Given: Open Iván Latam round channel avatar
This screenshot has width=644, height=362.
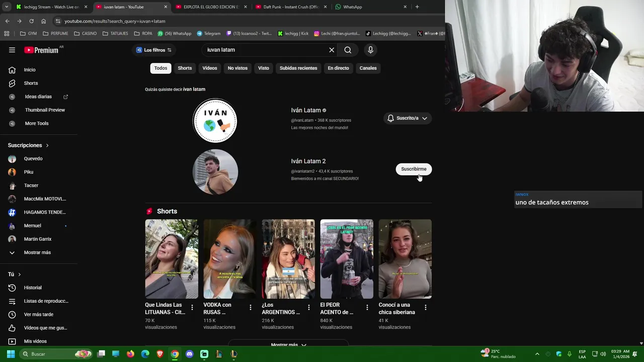Looking at the screenshot, I should coord(215,121).
